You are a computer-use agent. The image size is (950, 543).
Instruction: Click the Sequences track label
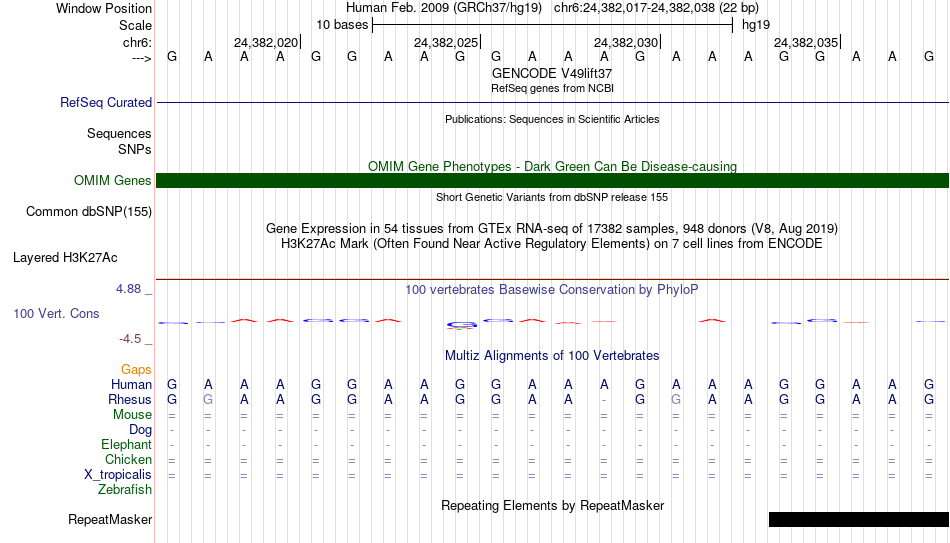coord(119,133)
